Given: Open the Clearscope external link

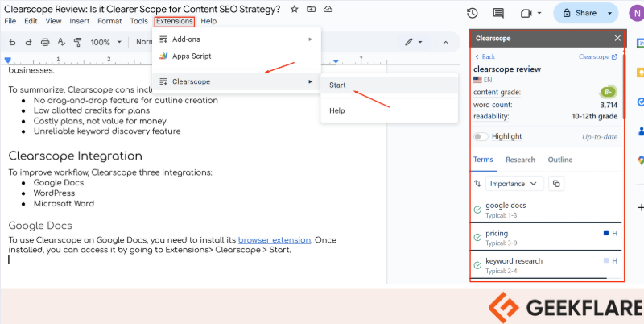Looking at the screenshot, I should point(598,56).
